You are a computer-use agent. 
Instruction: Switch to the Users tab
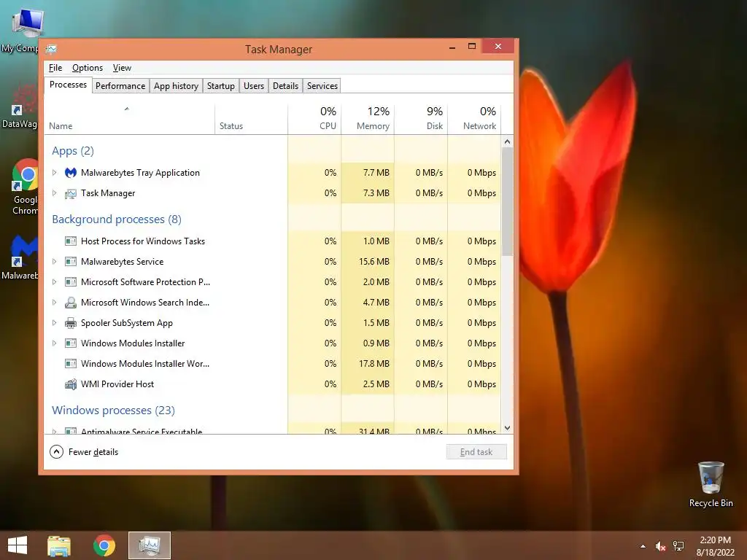pos(253,86)
